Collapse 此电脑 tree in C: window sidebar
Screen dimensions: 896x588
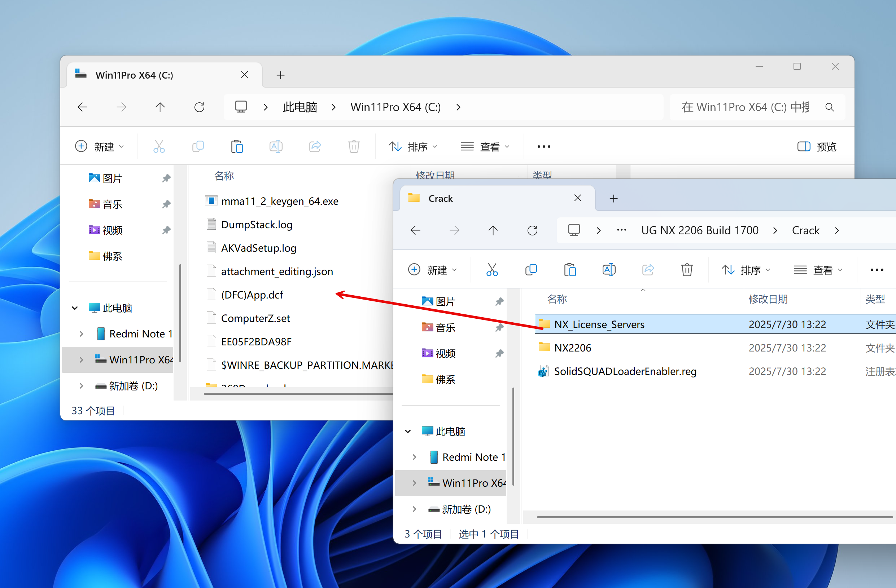[x=75, y=308]
